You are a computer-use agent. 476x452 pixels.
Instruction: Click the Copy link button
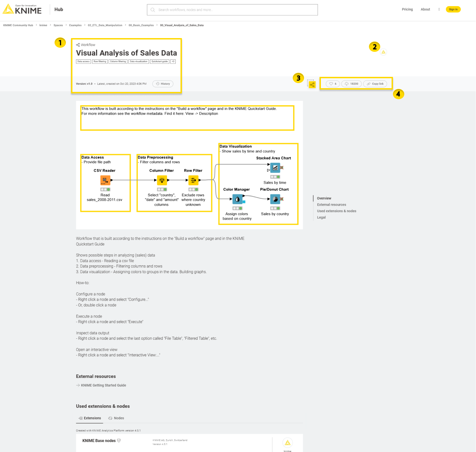pos(375,84)
